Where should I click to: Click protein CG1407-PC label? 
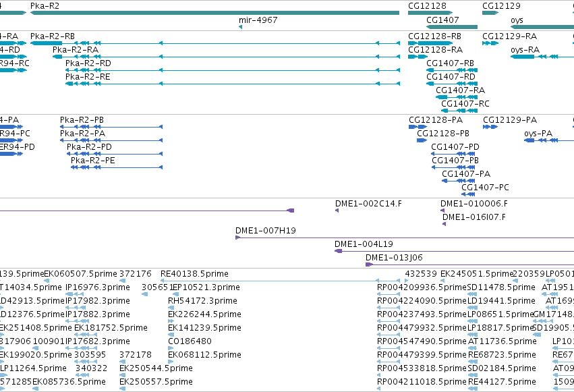click(485, 188)
